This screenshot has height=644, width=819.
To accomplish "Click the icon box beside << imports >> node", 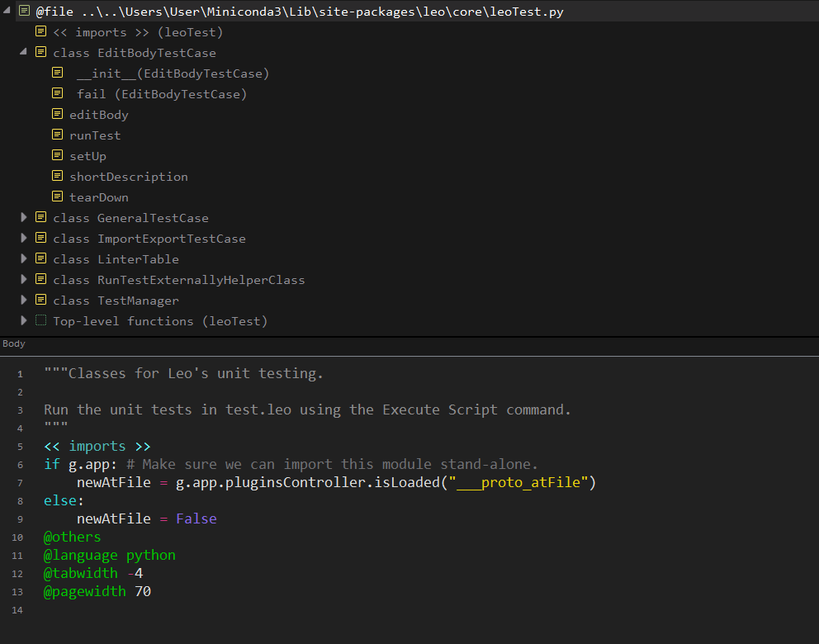I will click(40, 31).
